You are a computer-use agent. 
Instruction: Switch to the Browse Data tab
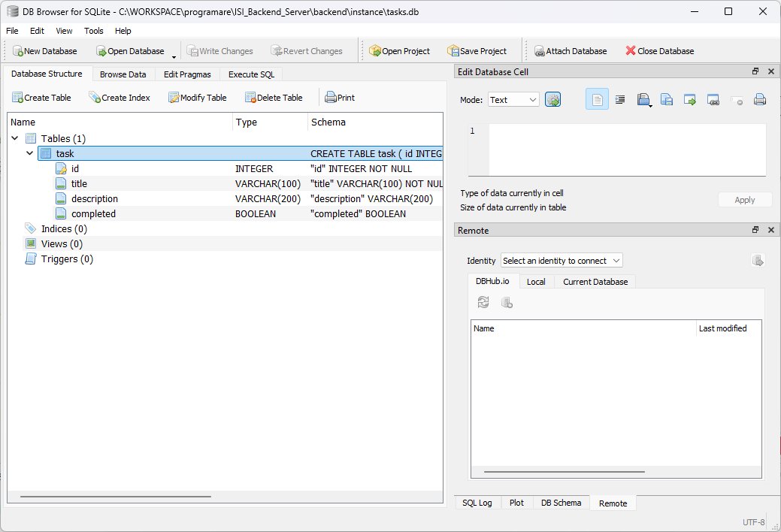coord(123,74)
